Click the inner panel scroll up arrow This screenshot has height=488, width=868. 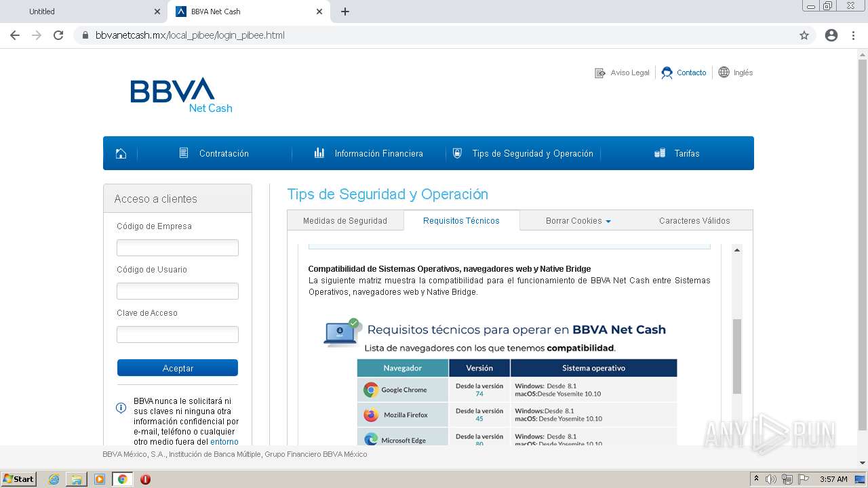tap(737, 250)
